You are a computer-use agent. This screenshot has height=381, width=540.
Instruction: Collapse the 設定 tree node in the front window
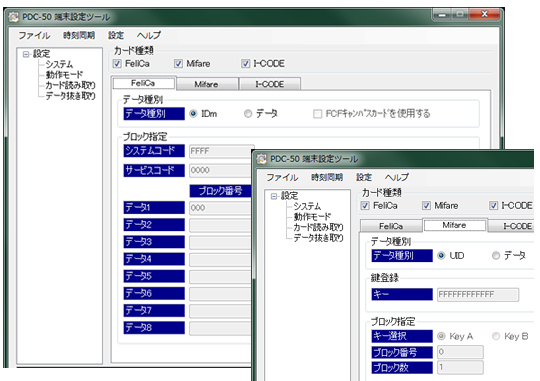(274, 196)
